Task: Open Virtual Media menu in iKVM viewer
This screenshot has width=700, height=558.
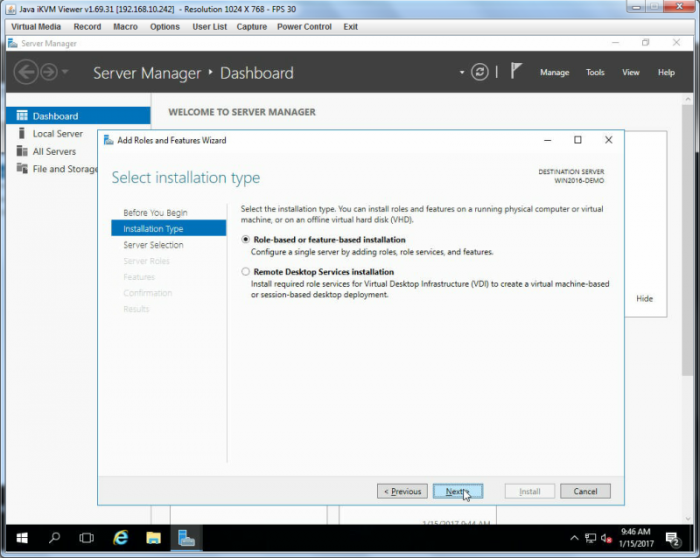Action: 36,27
